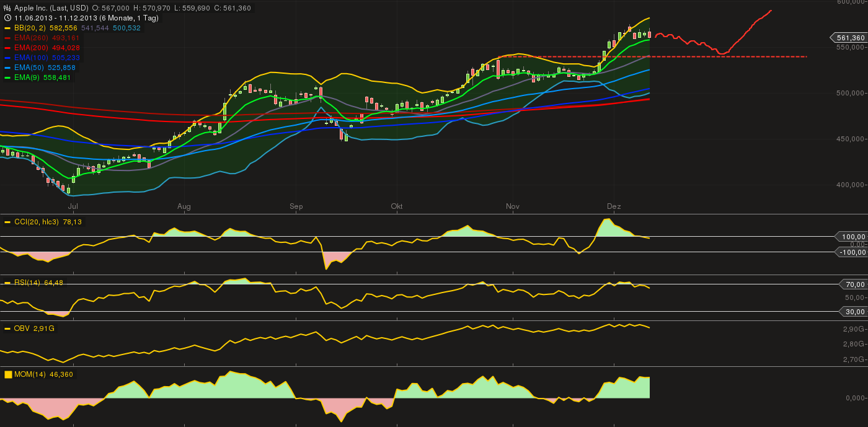Click the current price tag 561,360
Screen dimensions: 868x427
click(x=849, y=38)
